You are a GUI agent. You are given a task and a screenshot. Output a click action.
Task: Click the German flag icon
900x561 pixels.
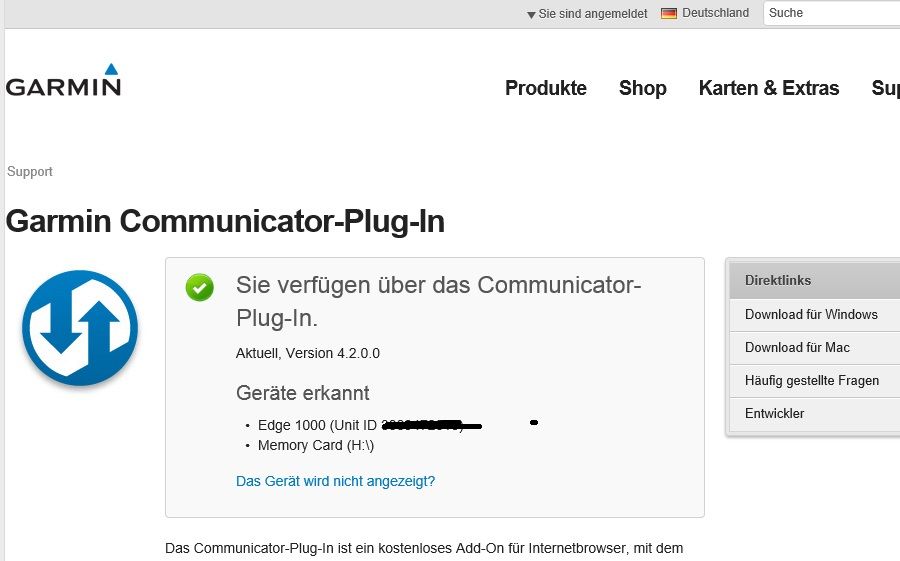coord(669,14)
